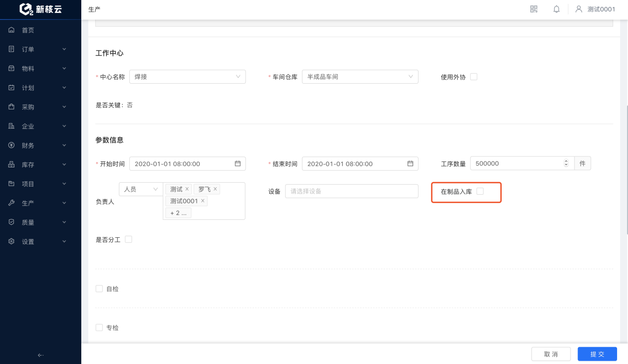Open calendar icon in 开始时间 field
628x364 pixels.
pyautogui.click(x=238, y=163)
